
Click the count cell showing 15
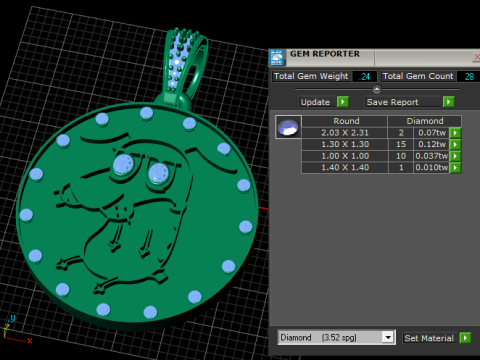coord(401,144)
